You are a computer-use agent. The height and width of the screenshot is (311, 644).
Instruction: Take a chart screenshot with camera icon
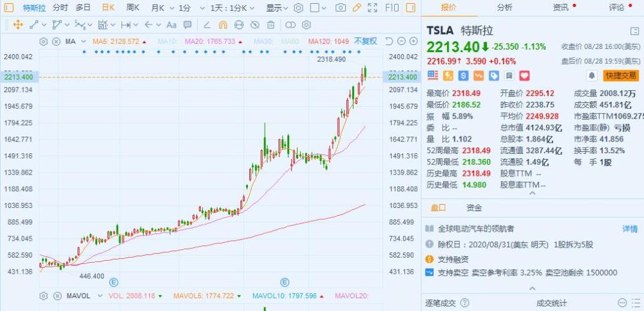tap(341, 7)
